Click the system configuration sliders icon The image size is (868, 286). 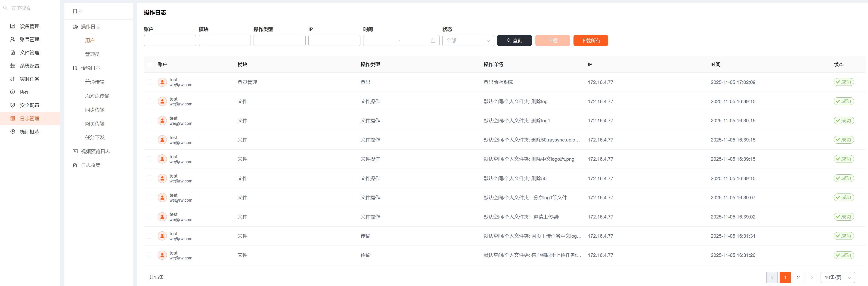pyautogui.click(x=12, y=66)
